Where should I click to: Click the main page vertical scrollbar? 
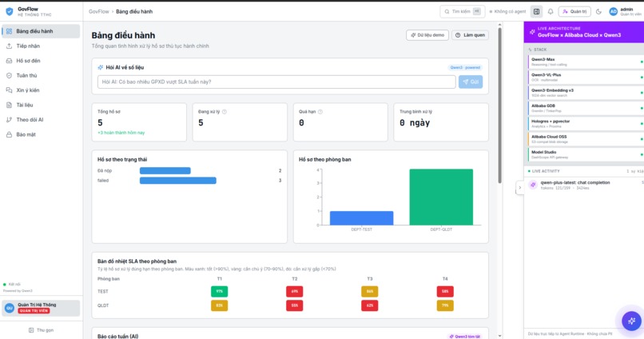499,106
